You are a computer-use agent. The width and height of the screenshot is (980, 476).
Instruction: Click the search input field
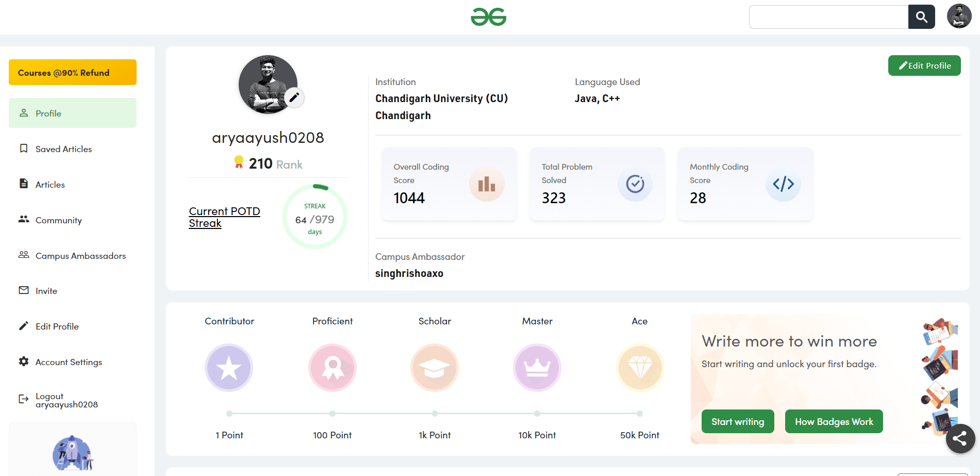tap(828, 17)
